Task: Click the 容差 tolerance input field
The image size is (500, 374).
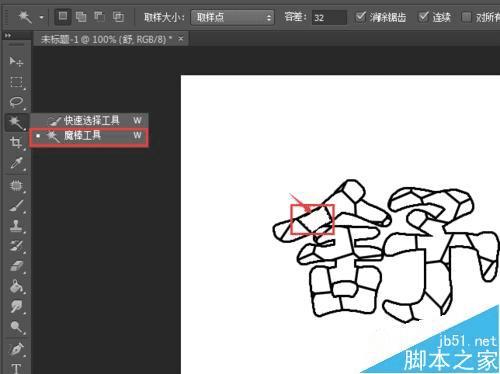Action: 329,17
